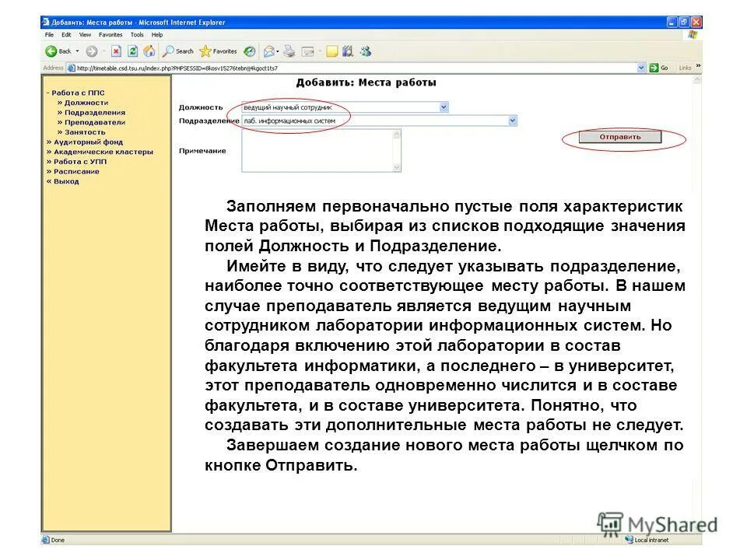Screen dimensions: 747x560
Task: Click the yellow Discuss note icon
Action: pos(332,51)
